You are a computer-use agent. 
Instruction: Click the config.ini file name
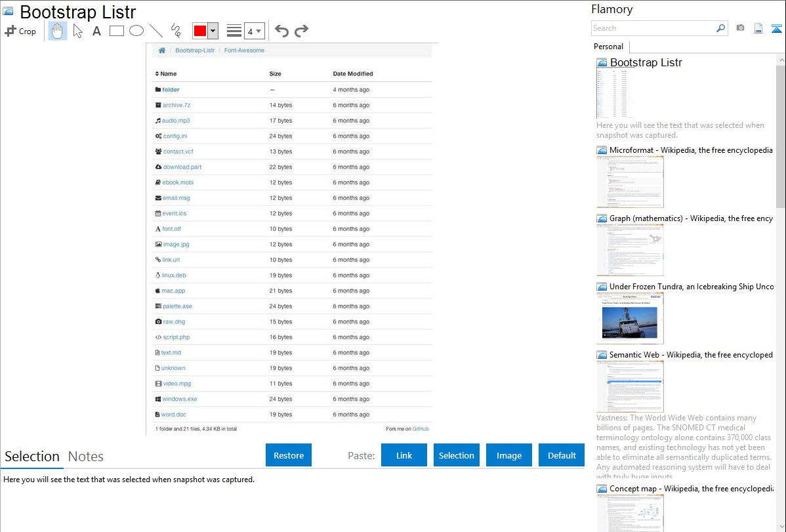pos(175,136)
